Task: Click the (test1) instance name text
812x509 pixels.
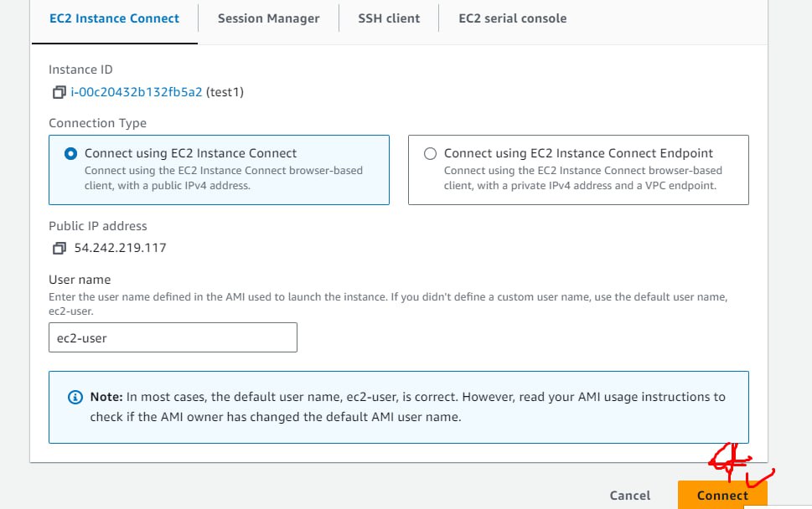Action: click(225, 92)
